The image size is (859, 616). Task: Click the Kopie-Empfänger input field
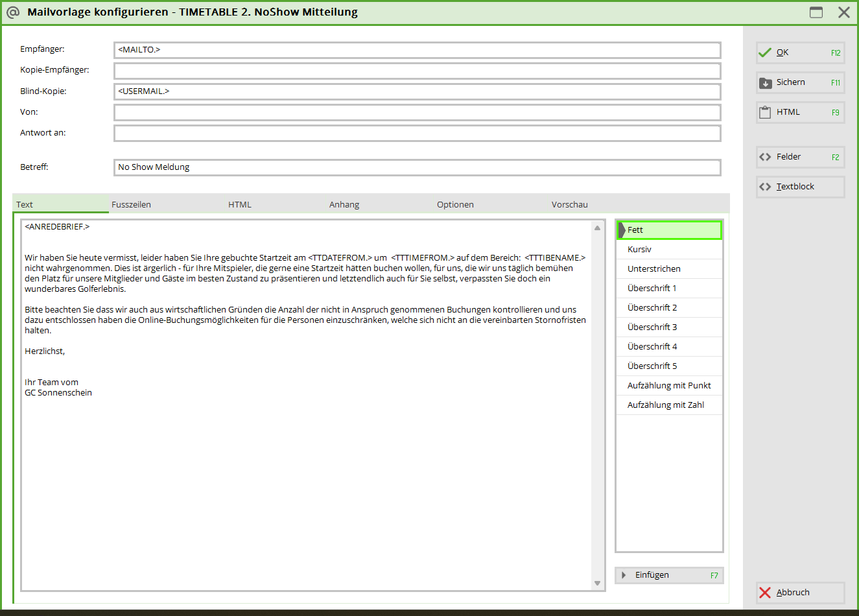pyautogui.click(x=417, y=71)
